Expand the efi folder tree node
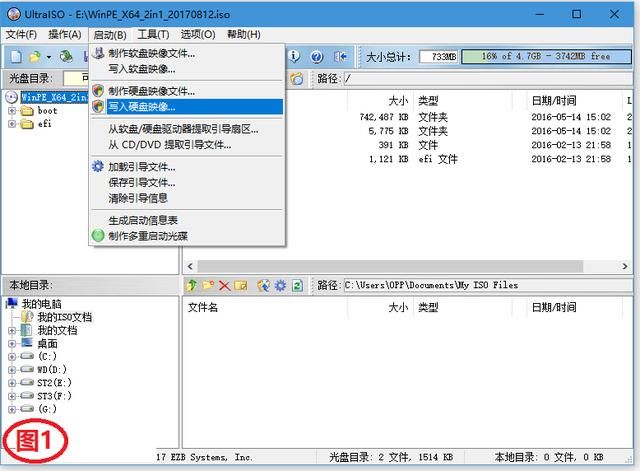The width and height of the screenshot is (640, 471). coord(12,124)
